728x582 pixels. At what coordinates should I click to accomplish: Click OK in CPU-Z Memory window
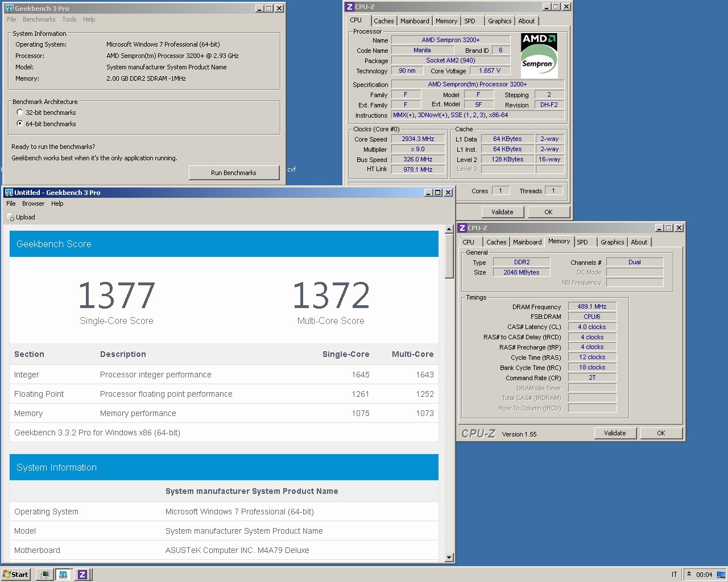coord(661,433)
